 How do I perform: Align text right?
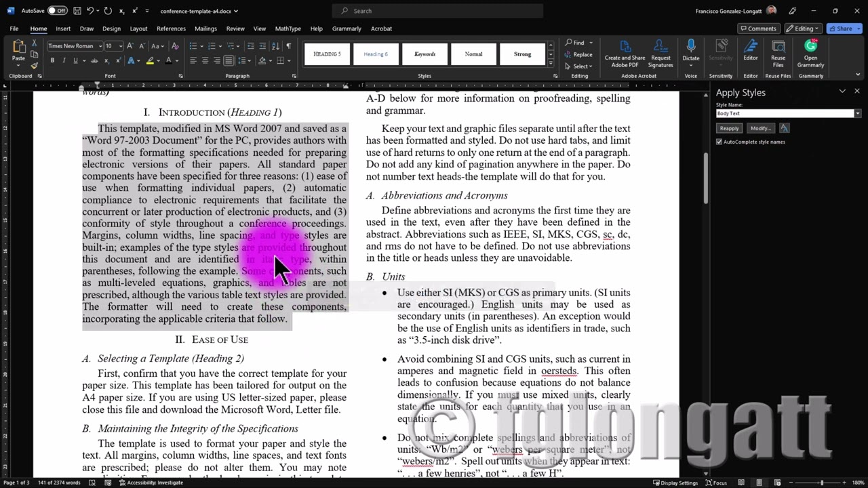217,60
